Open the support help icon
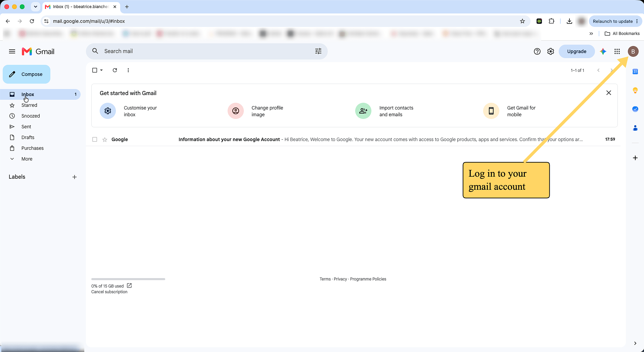Screen dimensions: 644x352 (537, 51)
